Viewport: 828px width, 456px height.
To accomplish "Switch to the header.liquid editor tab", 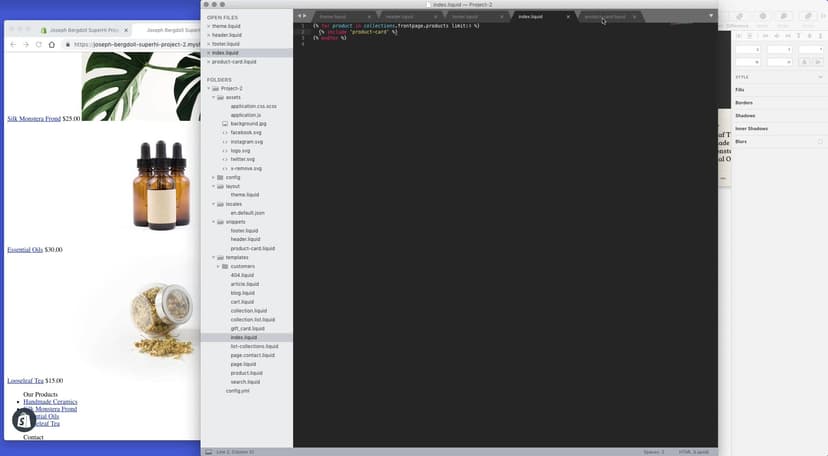I will [400, 17].
